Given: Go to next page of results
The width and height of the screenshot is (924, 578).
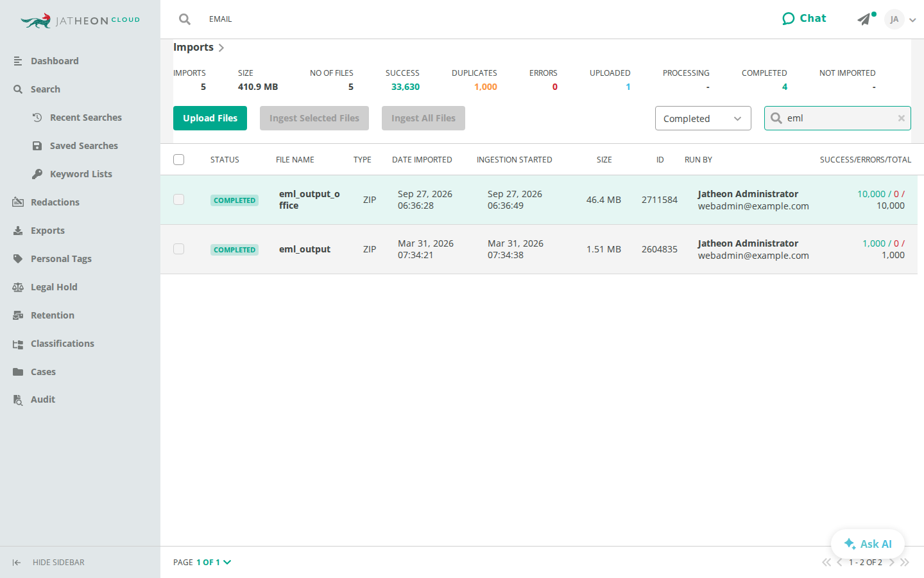Looking at the screenshot, I should (x=892, y=563).
